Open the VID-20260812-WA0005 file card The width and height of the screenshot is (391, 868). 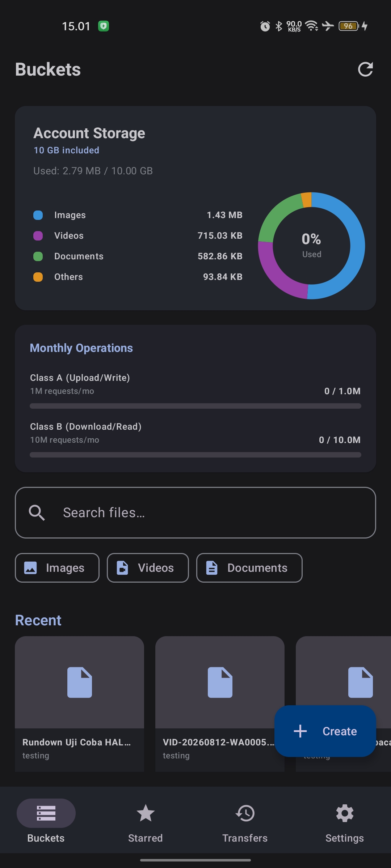220,704
